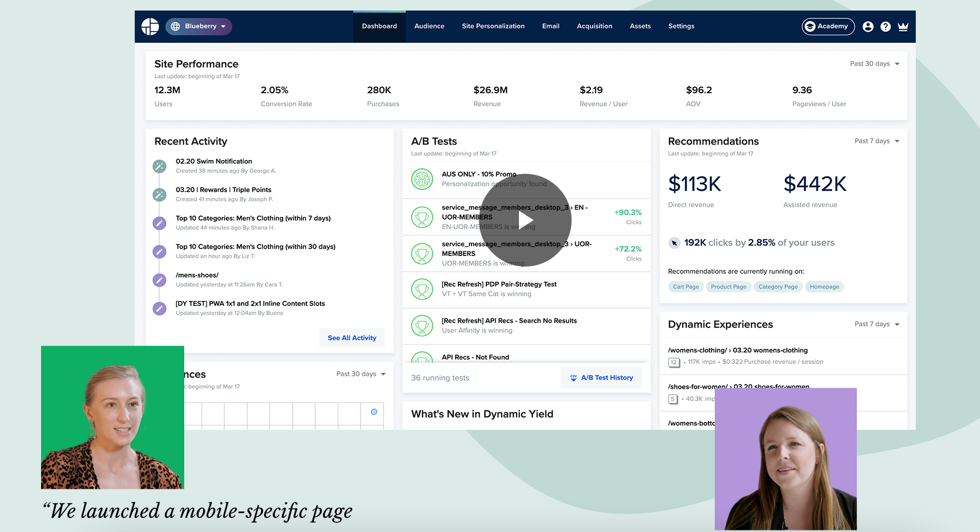Open the Acquisition tab
This screenshot has width=980, height=532.
click(595, 26)
